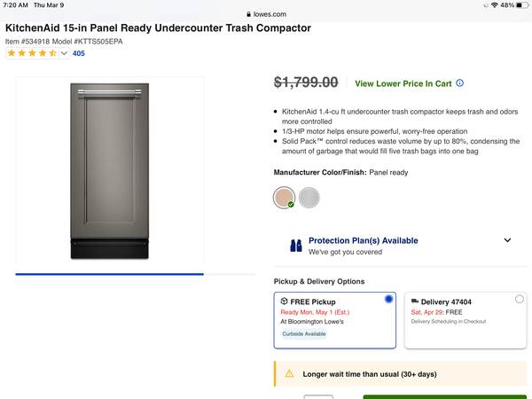Expand the Protection Plan(s) Available chevron

pos(507,240)
